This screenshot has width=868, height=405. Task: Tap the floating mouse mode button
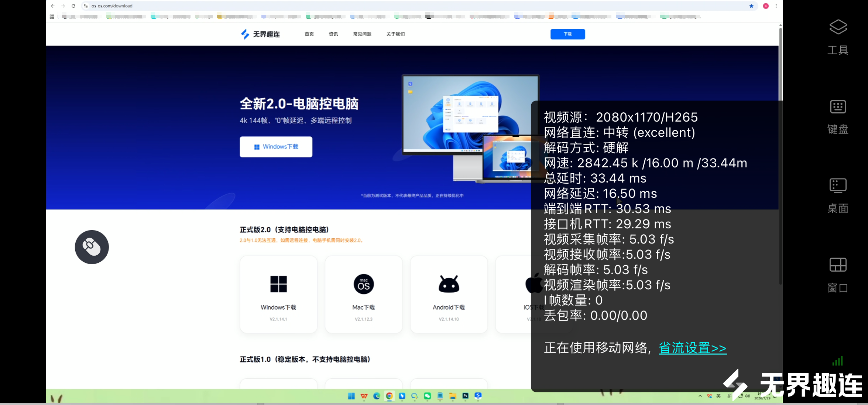92,247
